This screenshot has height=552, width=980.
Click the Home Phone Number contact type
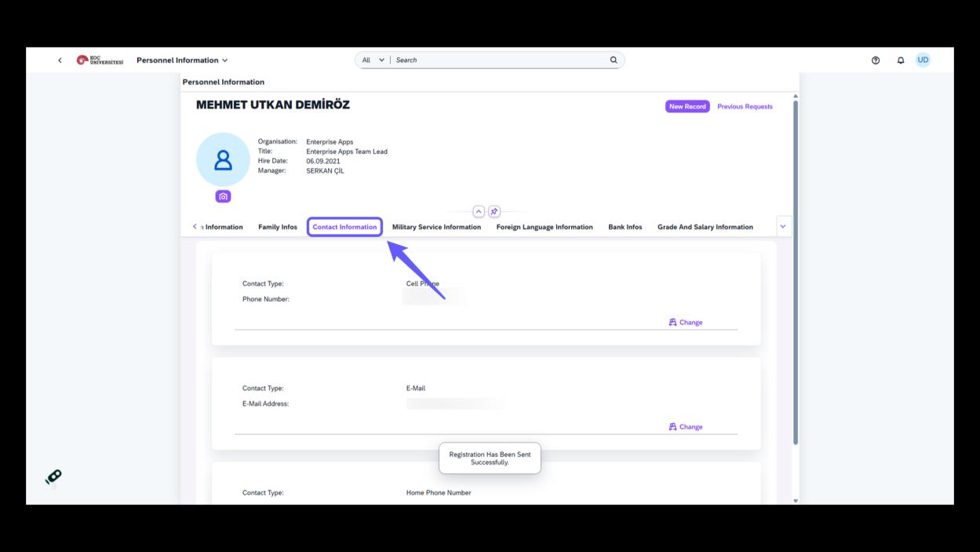[x=439, y=493]
